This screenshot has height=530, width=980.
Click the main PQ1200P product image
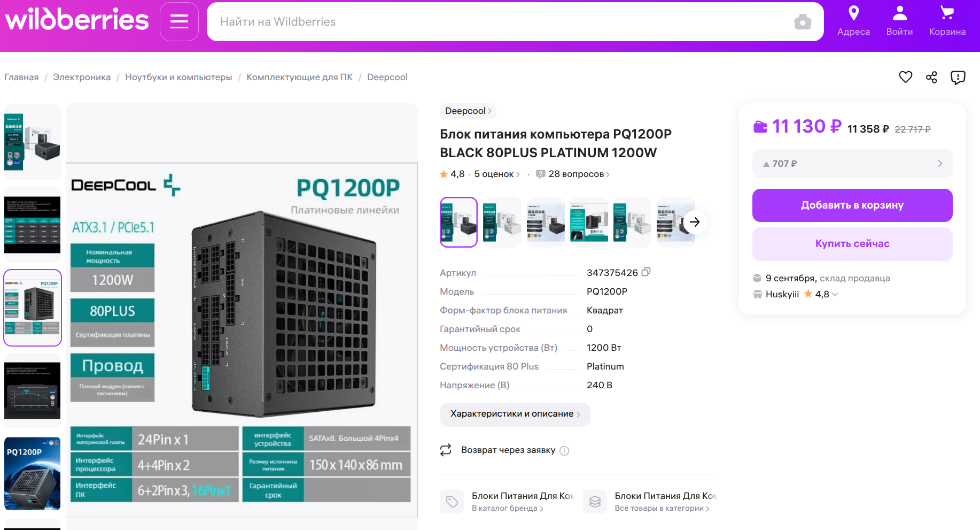(242, 339)
